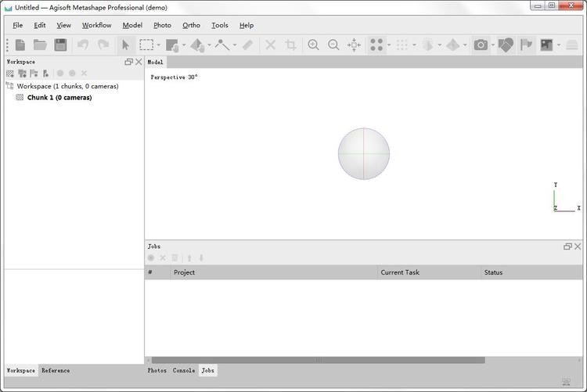
Task: Select the Draw Polyline tool
Action: 222,45
